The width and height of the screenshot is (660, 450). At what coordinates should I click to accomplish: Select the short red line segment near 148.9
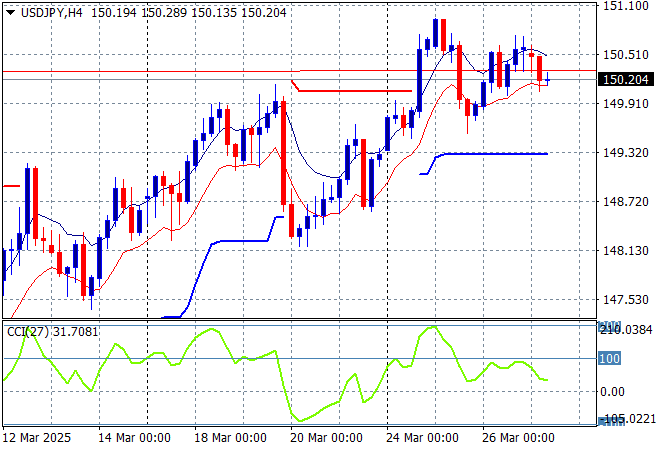pyautogui.click(x=11, y=186)
